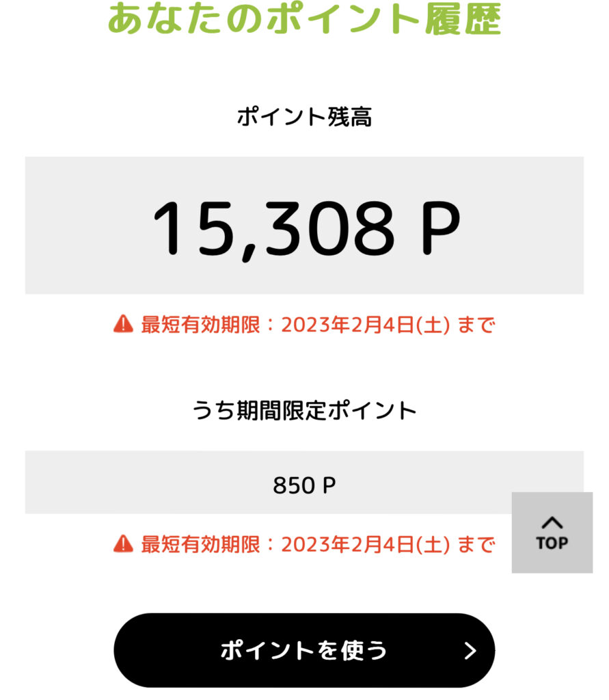Open the ポイントを使う button
The width and height of the screenshot is (609, 700).
304,650
